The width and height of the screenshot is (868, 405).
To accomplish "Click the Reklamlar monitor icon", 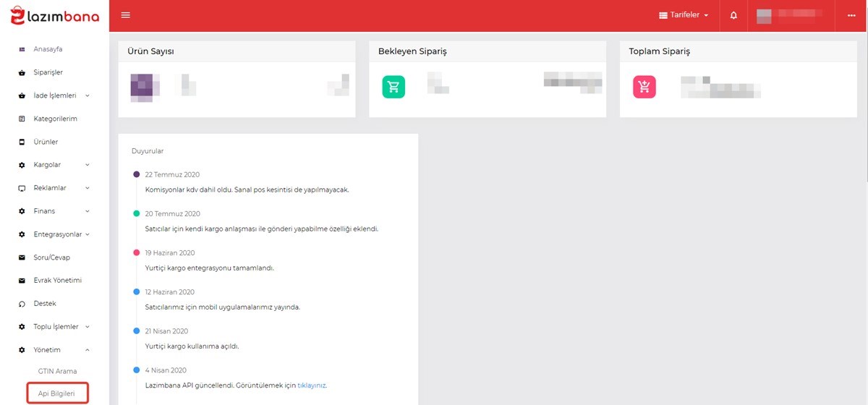I will tap(22, 188).
